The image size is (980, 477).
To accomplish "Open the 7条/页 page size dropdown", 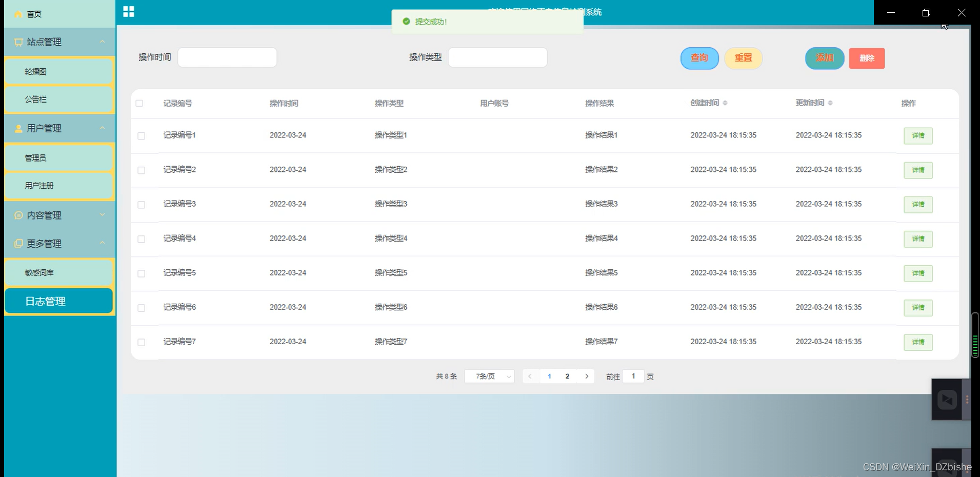I will tap(488, 376).
